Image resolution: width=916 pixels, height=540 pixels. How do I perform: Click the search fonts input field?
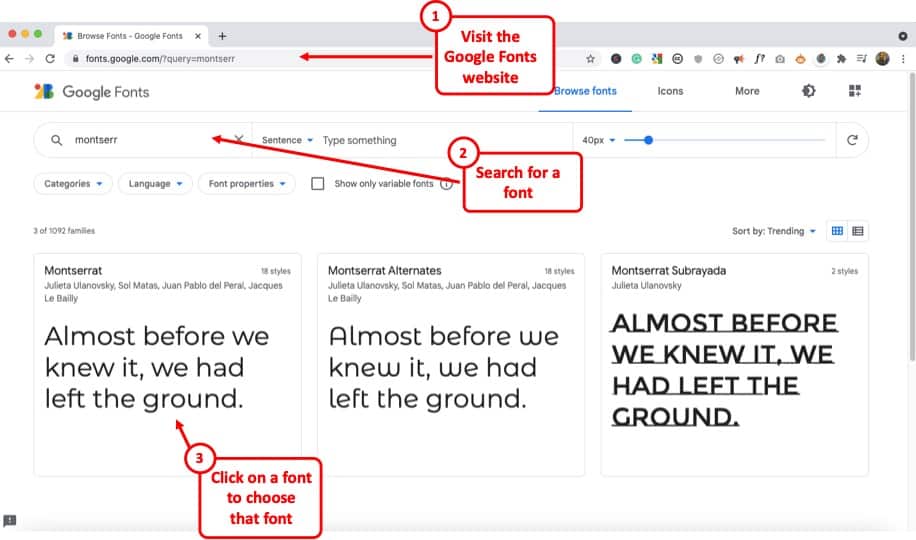143,140
